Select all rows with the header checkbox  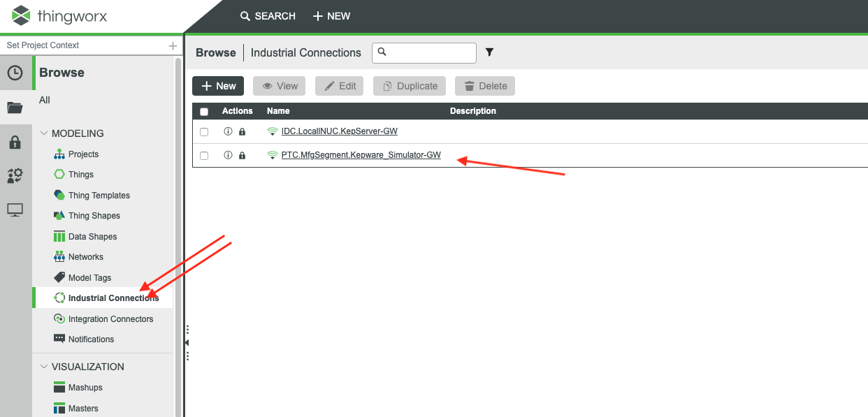pos(203,110)
